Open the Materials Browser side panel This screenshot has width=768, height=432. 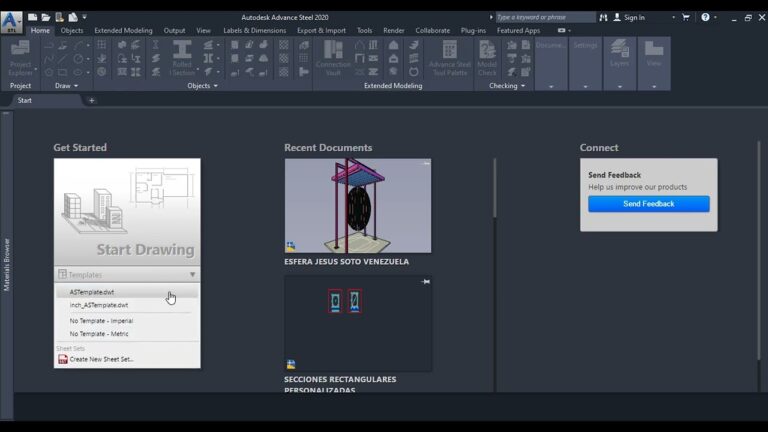(x=6, y=264)
